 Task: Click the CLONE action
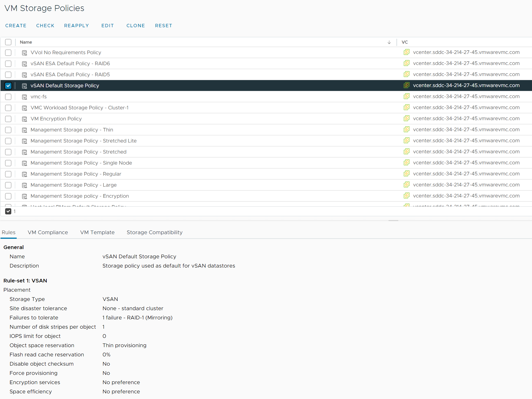coord(136,26)
